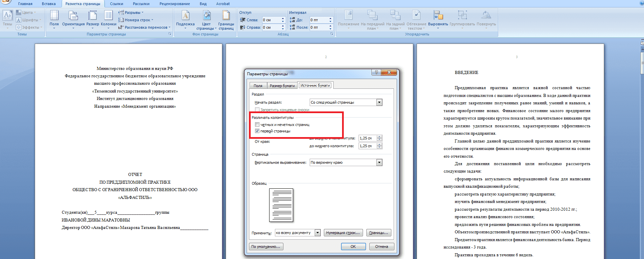
Task: Decrease spacing after (После) spinner
Action: point(331,29)
